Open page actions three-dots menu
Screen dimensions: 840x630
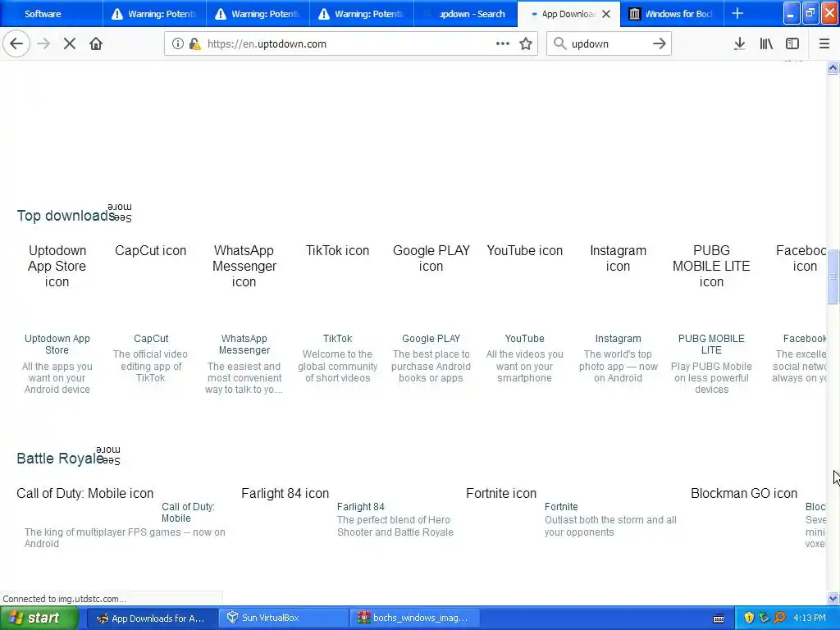503,43
